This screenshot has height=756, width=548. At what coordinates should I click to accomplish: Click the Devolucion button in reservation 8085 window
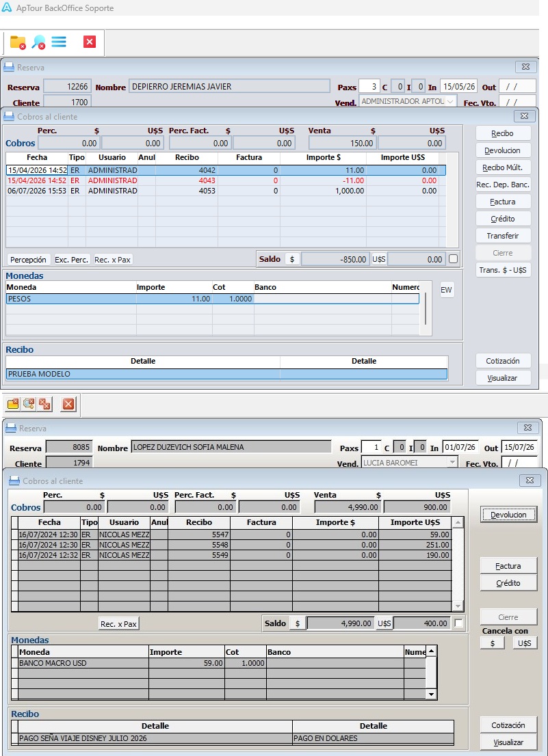[508, 515]
